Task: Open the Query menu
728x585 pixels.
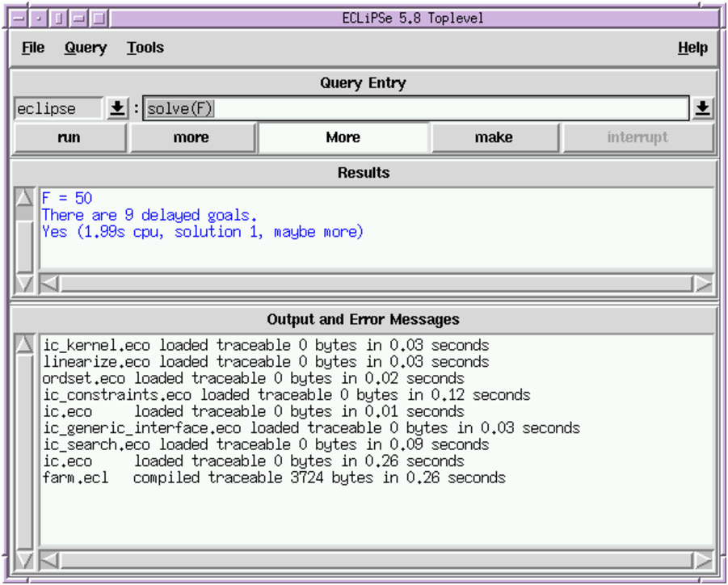Action: [86, 48]
